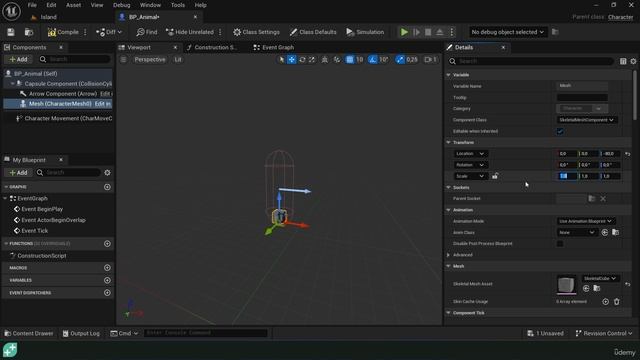
Task: Change camera speed setting icon
Action: (x=430, y=60)
